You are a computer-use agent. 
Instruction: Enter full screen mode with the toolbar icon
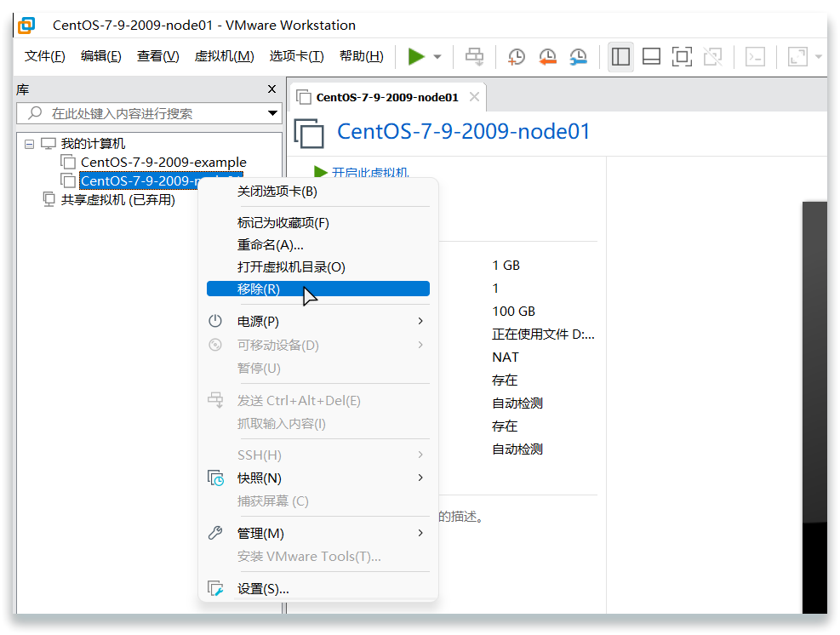tap(682, 56)
